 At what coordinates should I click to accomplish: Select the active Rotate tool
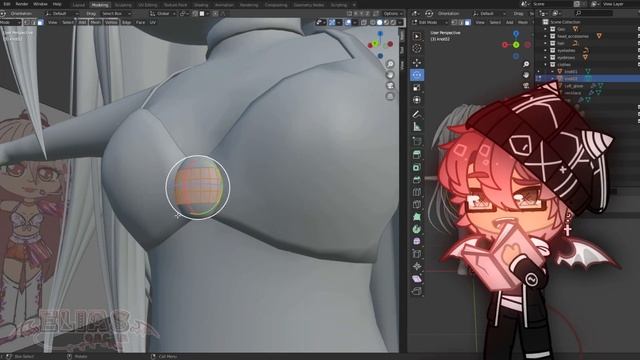click(417, 75)
